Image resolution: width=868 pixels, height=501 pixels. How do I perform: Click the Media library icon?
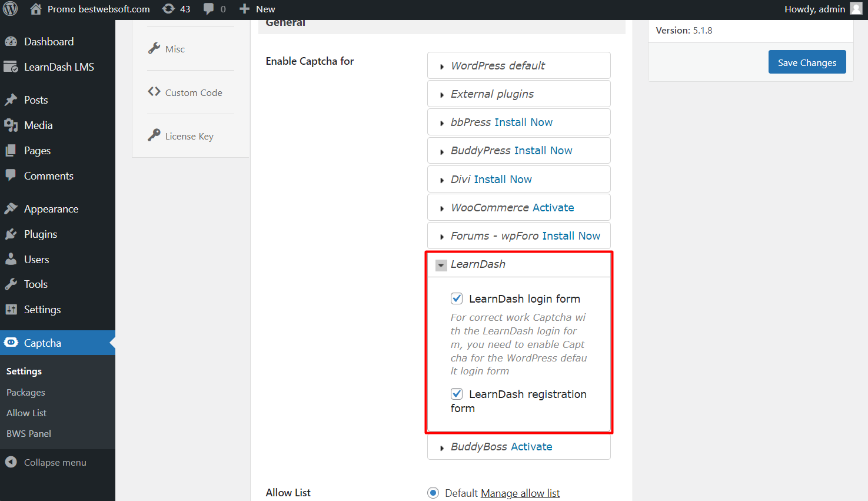point(11,125)
